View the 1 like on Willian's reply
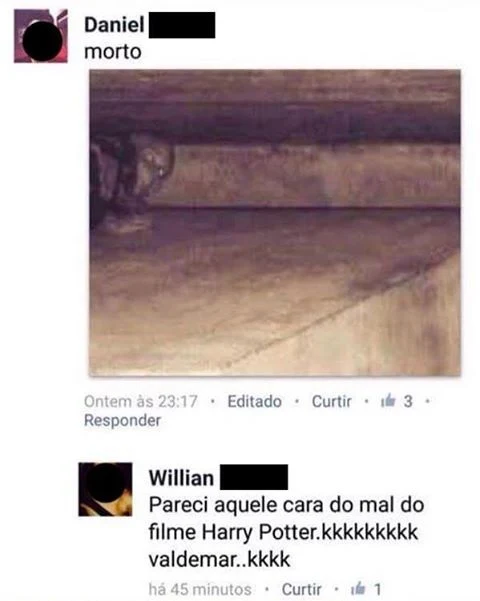This screenshot has width=480, height=601. [378, 589]
